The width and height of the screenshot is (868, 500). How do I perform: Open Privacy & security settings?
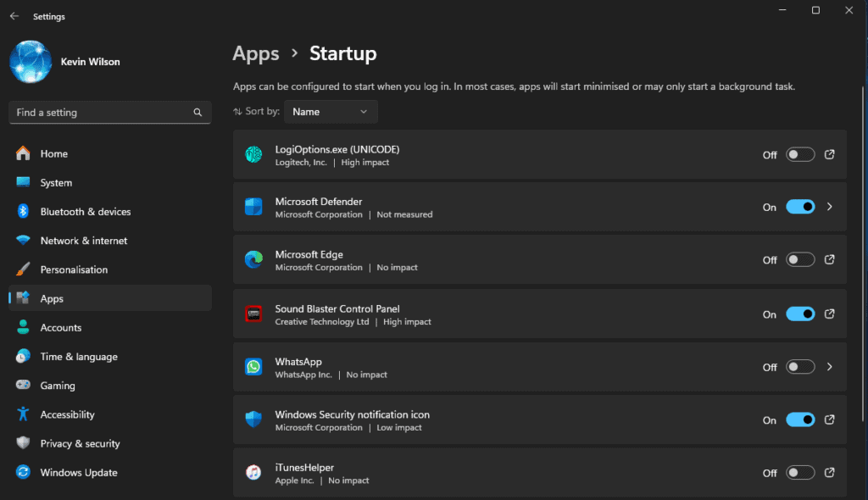pos(110,443)
